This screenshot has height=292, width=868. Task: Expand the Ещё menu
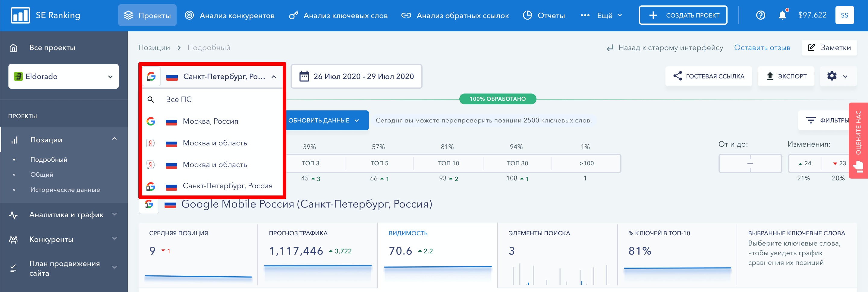(602, 15)
